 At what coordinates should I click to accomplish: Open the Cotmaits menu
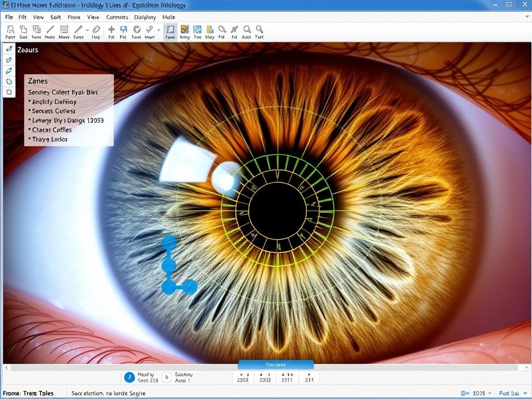tap(117, 17)
